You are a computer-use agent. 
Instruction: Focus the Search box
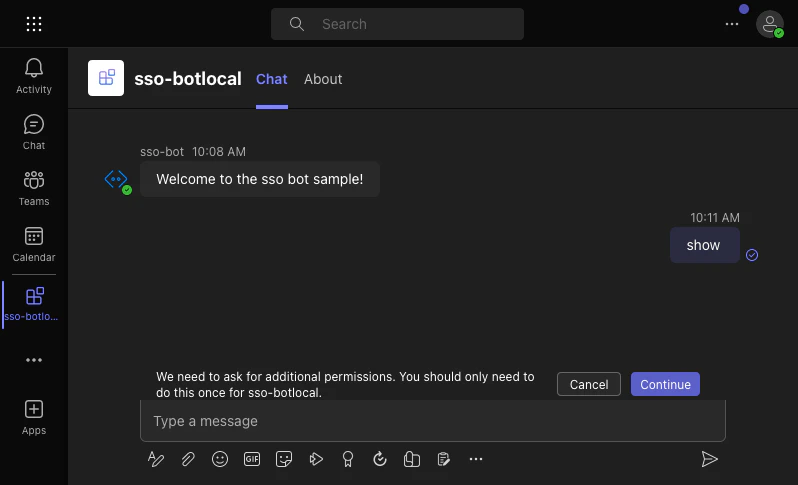click(x=397, y=24)
